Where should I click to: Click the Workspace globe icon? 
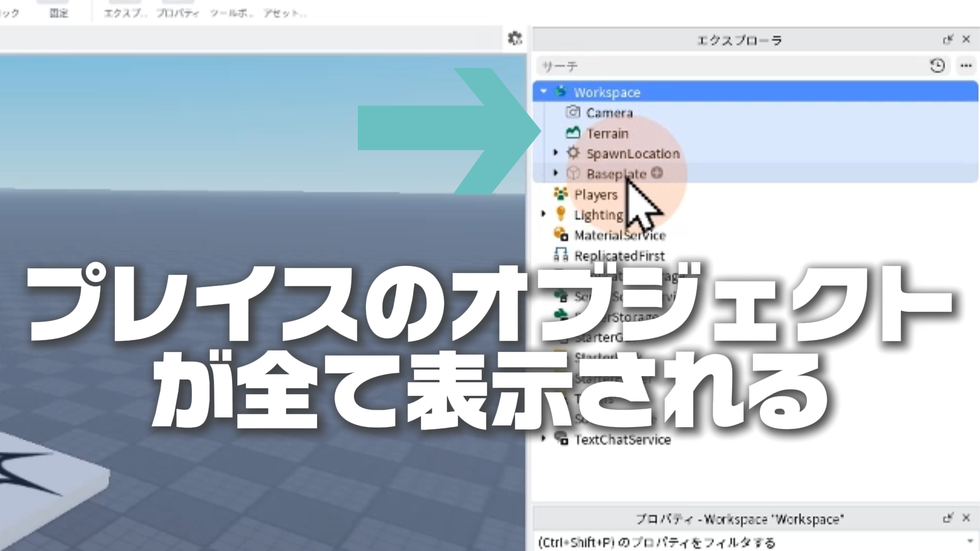click(x=561, y=92)
